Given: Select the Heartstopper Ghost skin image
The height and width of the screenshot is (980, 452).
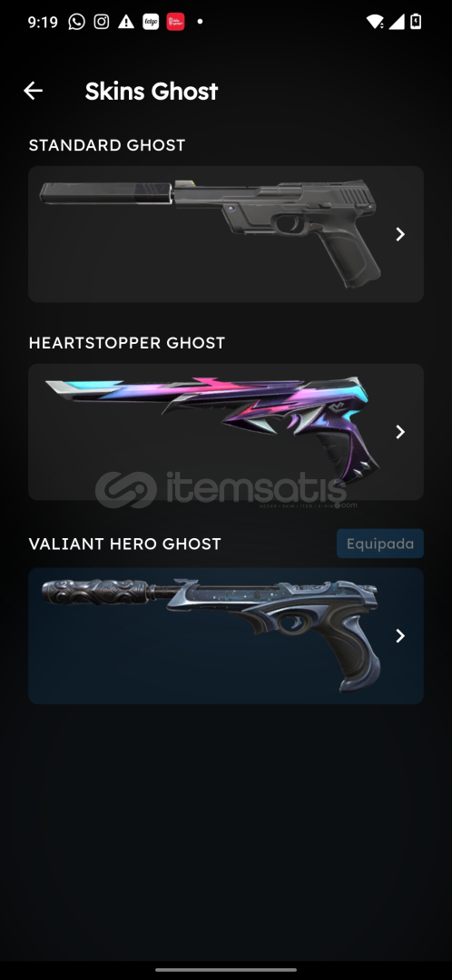Looking at the screenshot, I should (x=211, y=431).
